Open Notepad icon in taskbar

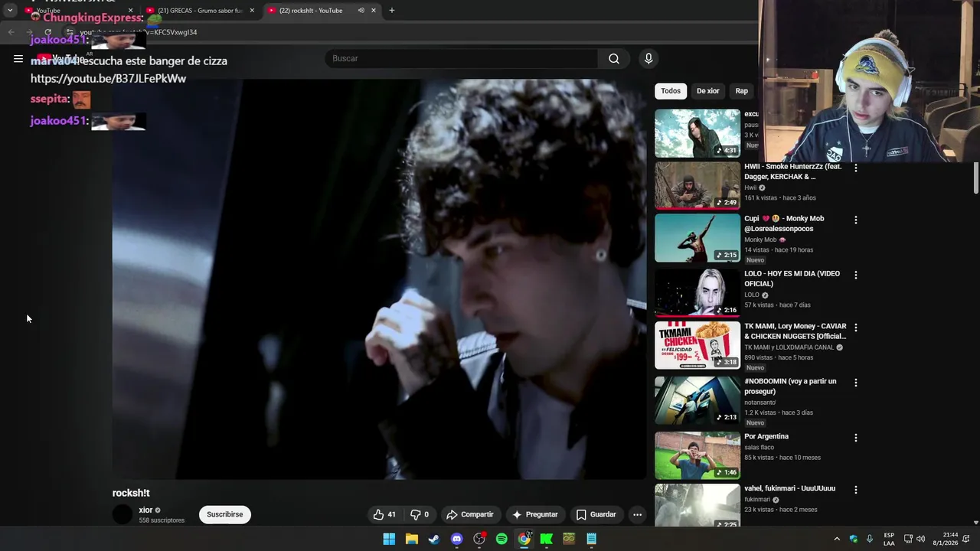pos(591,539)
